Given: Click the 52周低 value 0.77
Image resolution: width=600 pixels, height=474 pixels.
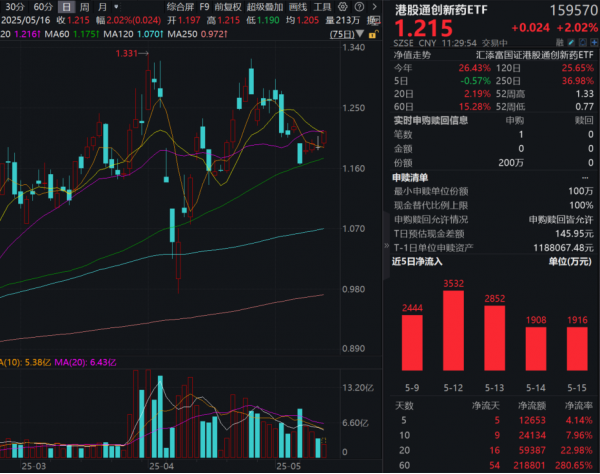Looking at the screenshot, I should (x=585, y=107).
